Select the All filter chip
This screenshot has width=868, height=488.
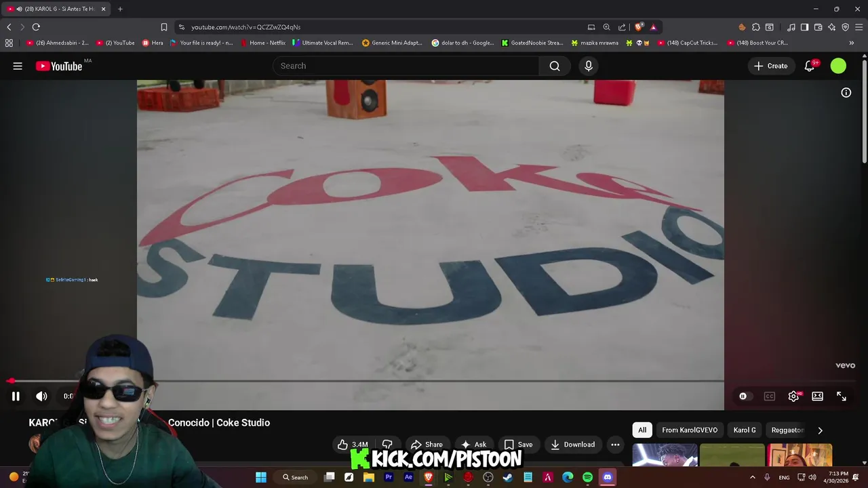coord(642,430)
